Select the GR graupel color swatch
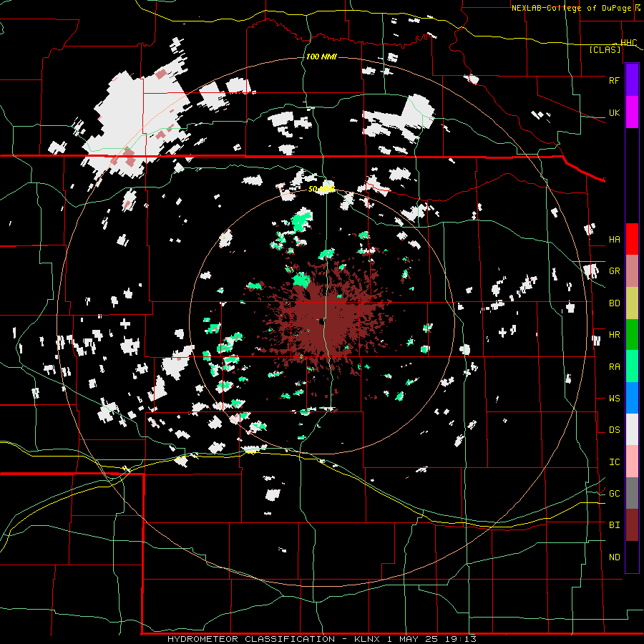 (632, 270)
